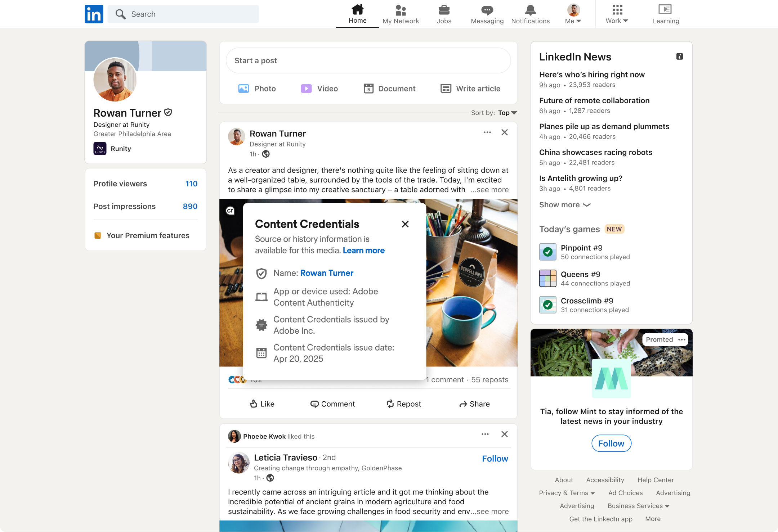Click the Content Credentials CR badge on image
Screen dimensions: 778x532
click(x=231, y=211)
